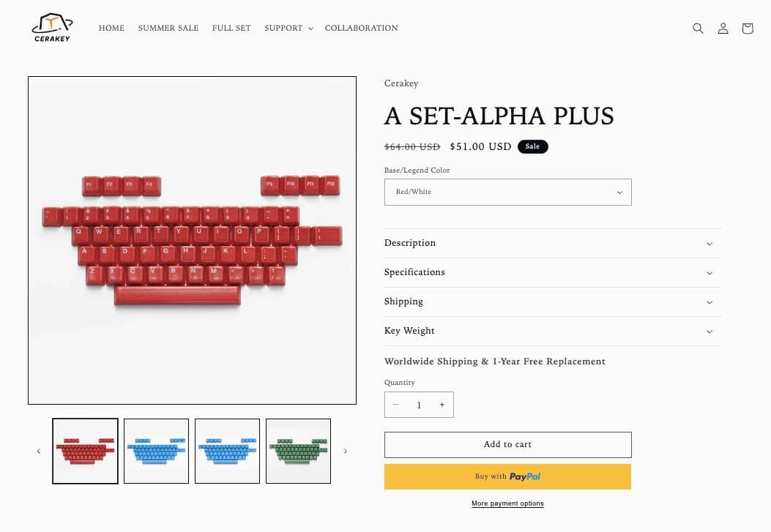The width and height of the screenshot is (771, 532).
Task: Decrease quantity with minus button
Action: [396, 405]
